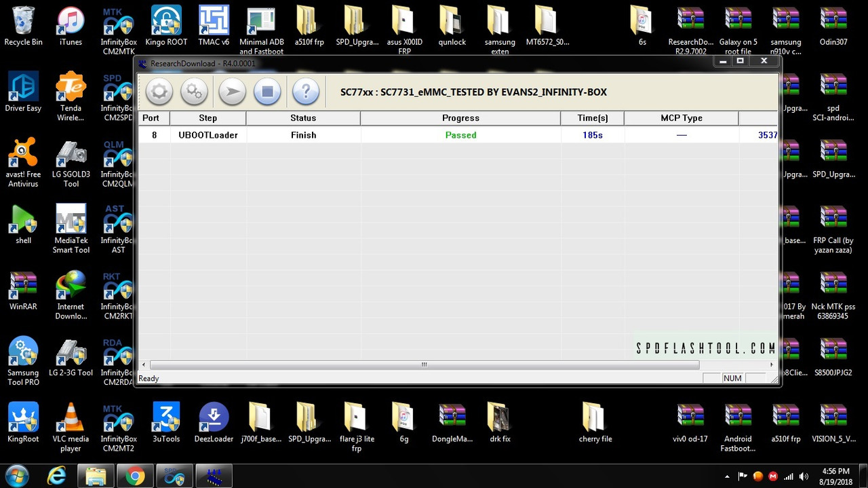Click the volume speaker tray icon
The height and width of the screenshot is (488, 868).
click(x=804, y=476)
